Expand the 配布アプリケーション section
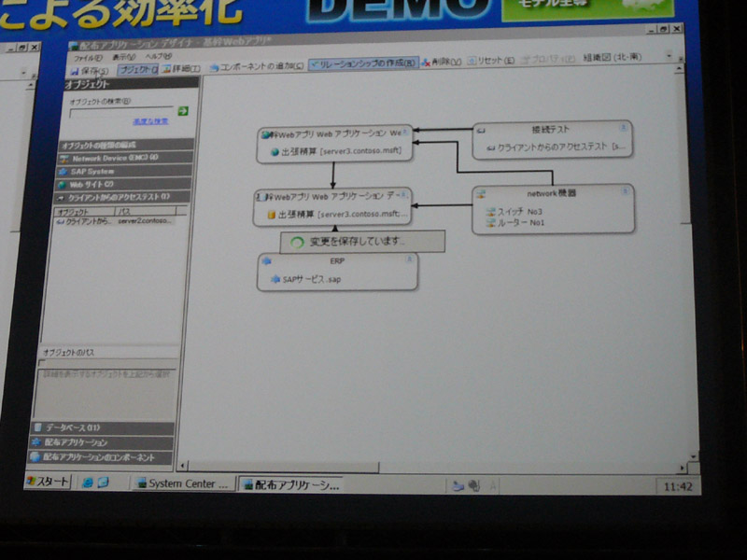Image resolution: width=747 pixels, height=560 pixels. coord(102,442)
